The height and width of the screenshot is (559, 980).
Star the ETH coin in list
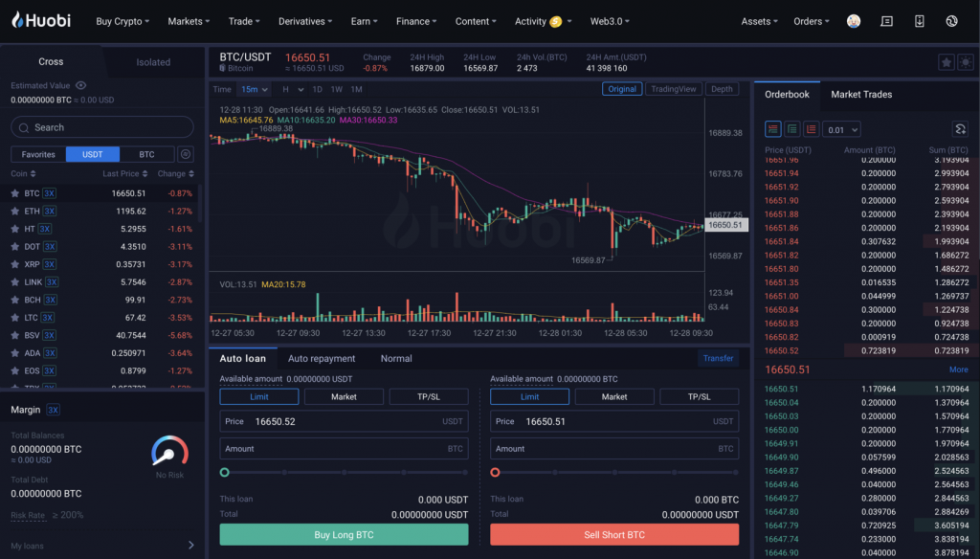tap(15, 211)
